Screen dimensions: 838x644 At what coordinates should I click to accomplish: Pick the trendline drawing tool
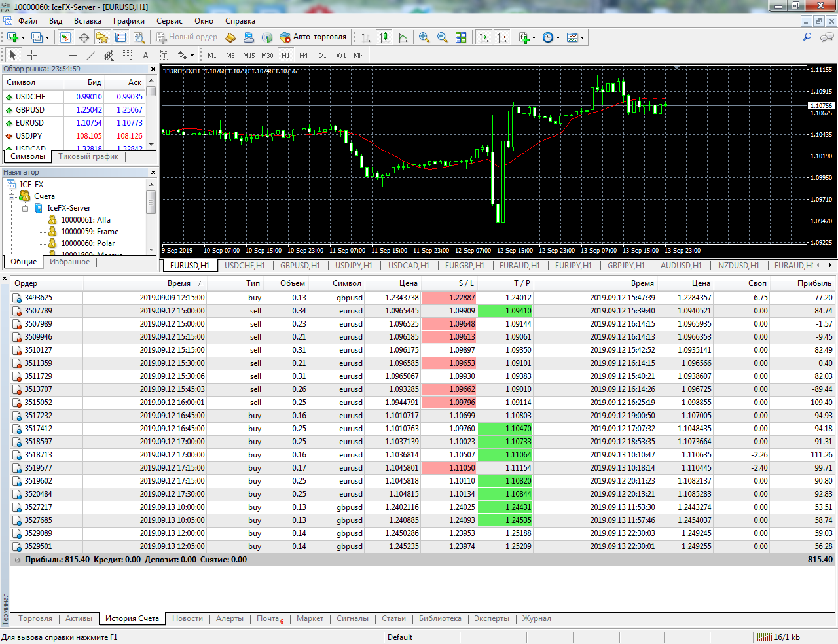click(91, 56)
